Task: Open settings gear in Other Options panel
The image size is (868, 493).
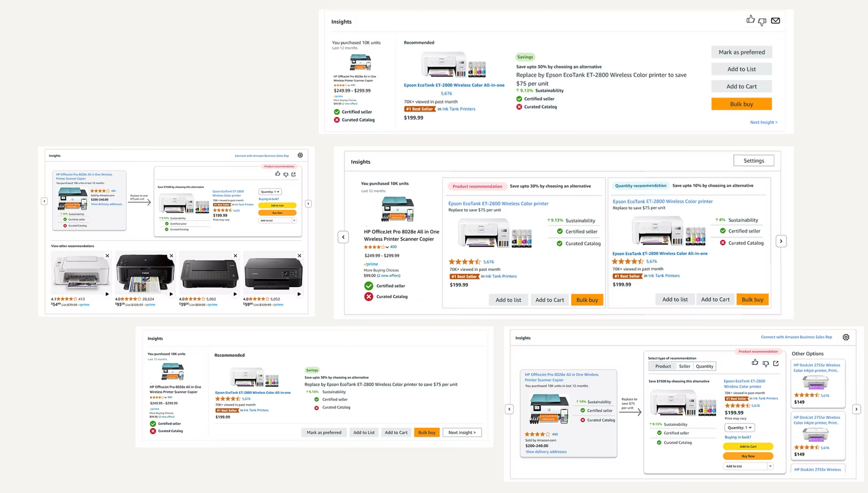Action: click(x=846, y=337)
